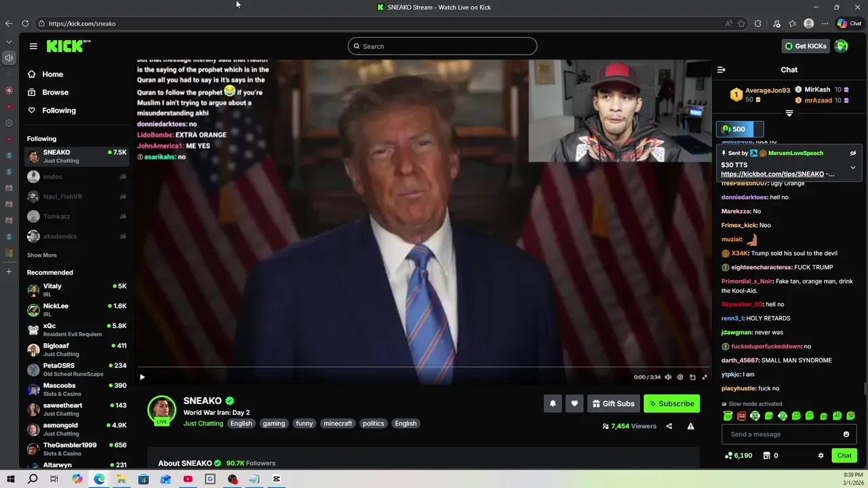Open Windows Start menu
The image size is (868, 488).
(x=10, y=479)
